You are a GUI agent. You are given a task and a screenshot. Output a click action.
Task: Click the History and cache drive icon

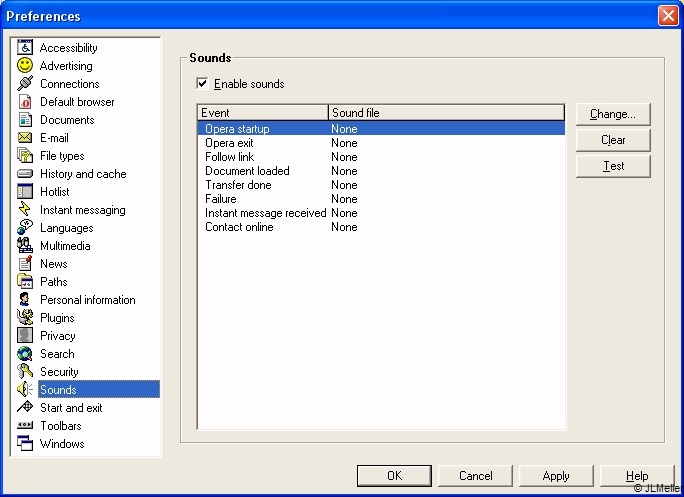point(25,174)
